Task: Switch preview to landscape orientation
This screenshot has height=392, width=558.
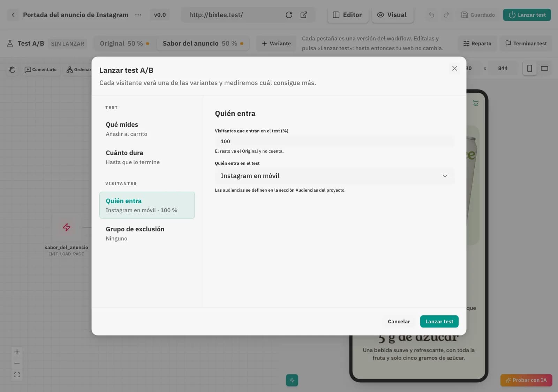Action: [x=544, y=69]
